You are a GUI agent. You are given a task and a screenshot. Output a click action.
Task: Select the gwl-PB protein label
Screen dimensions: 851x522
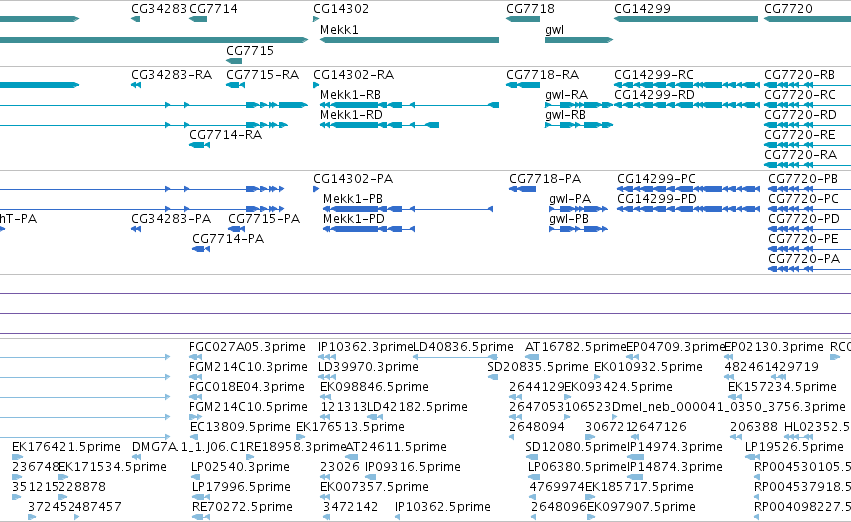click(x=568, y=219)
